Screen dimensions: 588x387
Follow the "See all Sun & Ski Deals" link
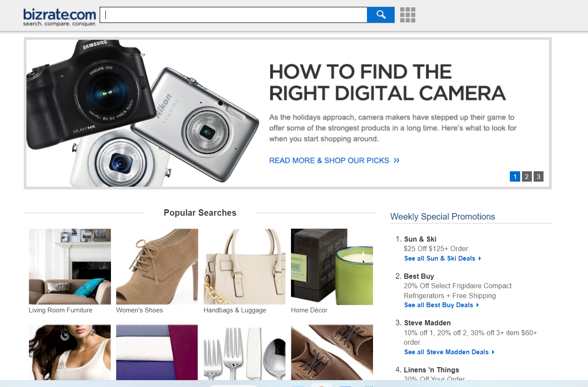[443, 258]
